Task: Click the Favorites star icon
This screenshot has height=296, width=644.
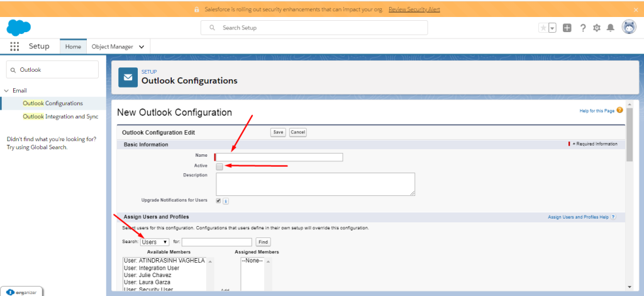Action: [543, 28]
